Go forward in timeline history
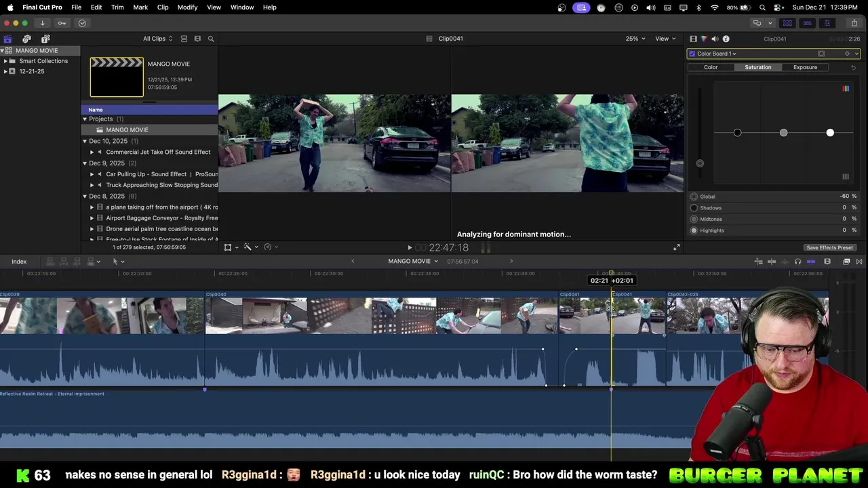868x488 pixels. point(511,262)
